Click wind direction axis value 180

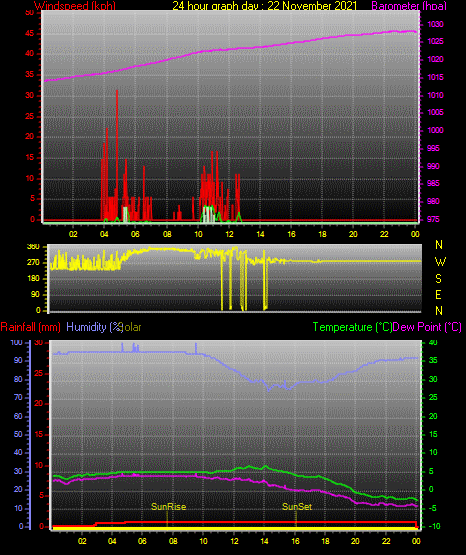pyautogui.click(x=33, y=279)
